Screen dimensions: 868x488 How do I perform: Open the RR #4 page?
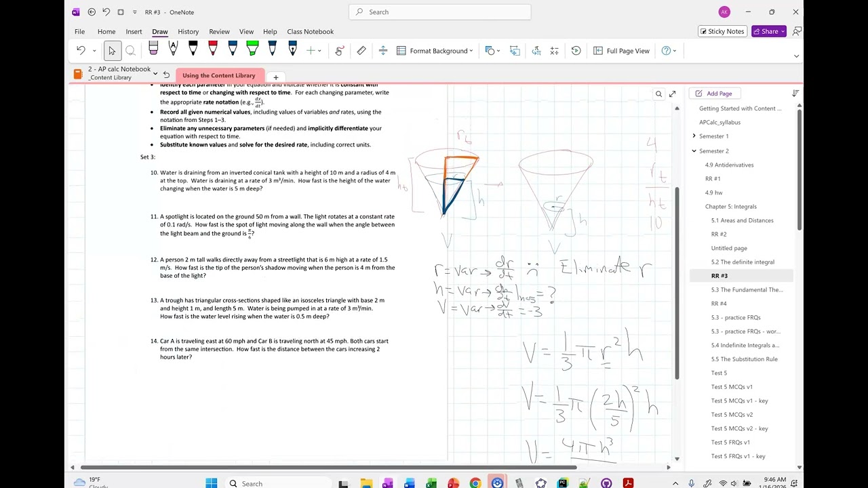pyautogui.click(x=719, y=304)
